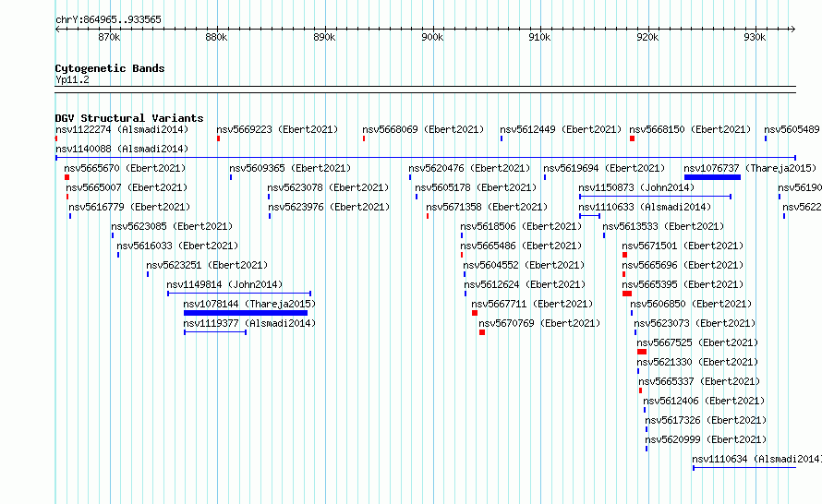Viewport: 822px width, 504px height.
Task: Click the long blue span under nsv1140088
Action: [x=426, y=158]
